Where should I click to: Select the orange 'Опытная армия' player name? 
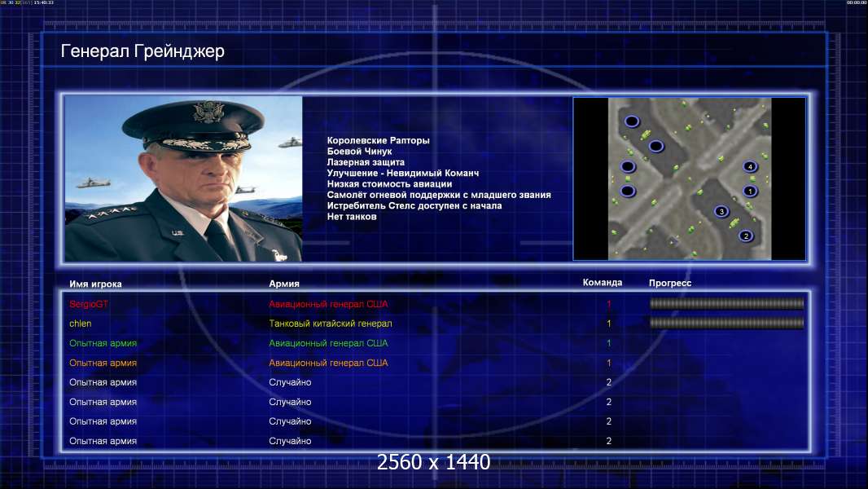(x=103, y=363)
